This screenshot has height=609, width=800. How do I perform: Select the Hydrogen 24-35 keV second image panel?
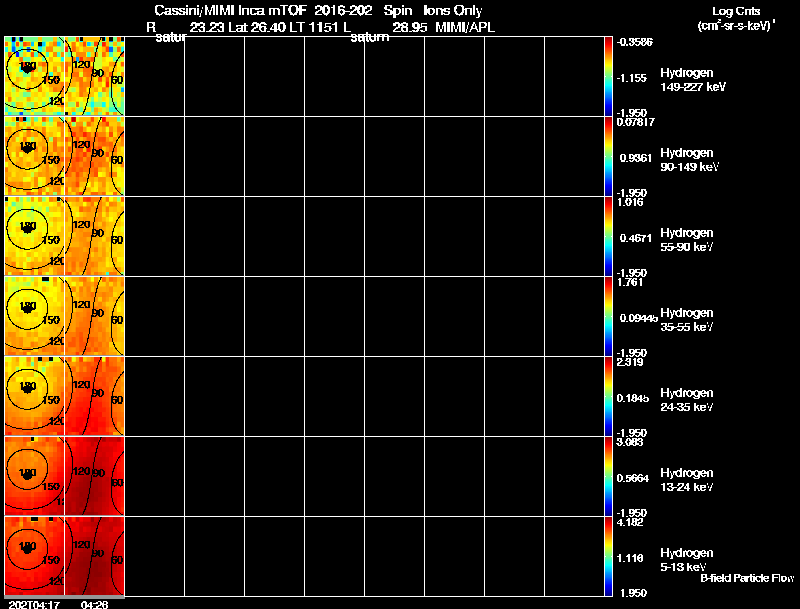[94, 396]
